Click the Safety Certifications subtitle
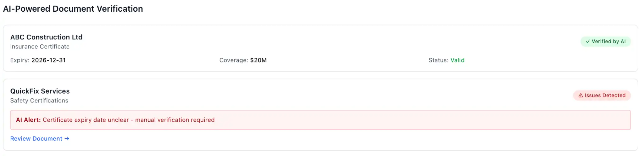The image size is (644, 156). click(x=39, y=101)
